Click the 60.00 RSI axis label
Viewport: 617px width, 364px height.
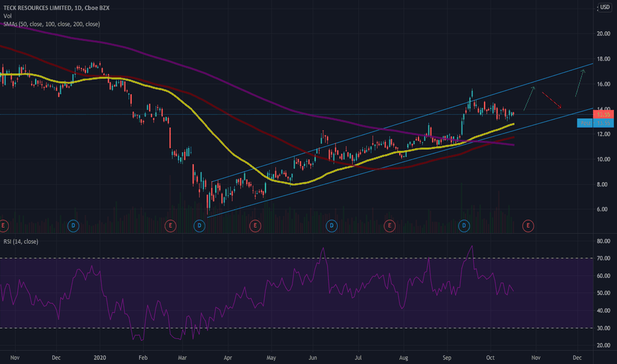point(603,276)
